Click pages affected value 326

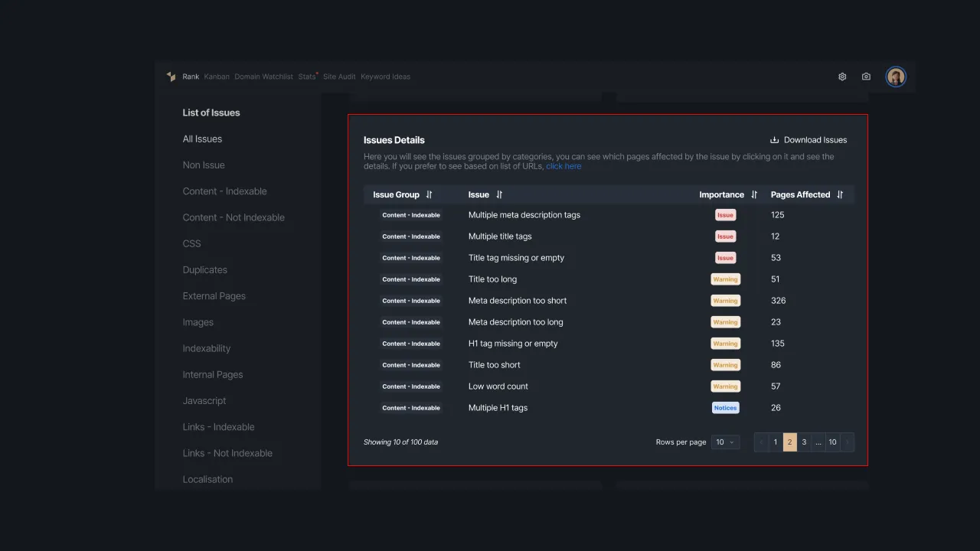pos(778,301)
